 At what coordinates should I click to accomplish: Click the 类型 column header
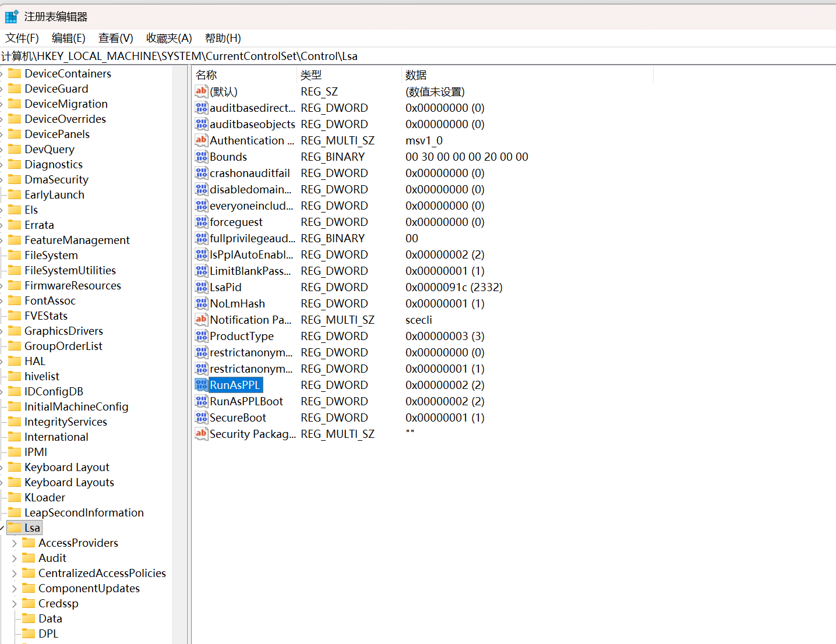311,75
